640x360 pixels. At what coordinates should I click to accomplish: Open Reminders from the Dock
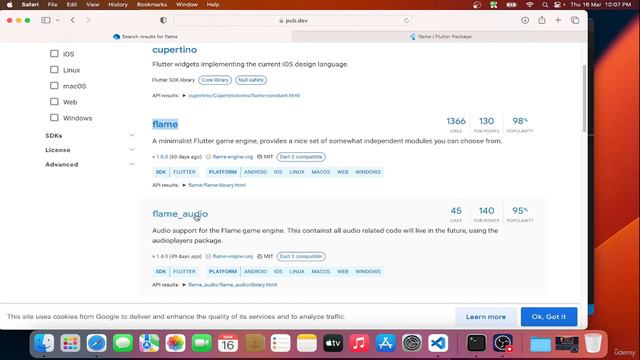coord(280,343)
